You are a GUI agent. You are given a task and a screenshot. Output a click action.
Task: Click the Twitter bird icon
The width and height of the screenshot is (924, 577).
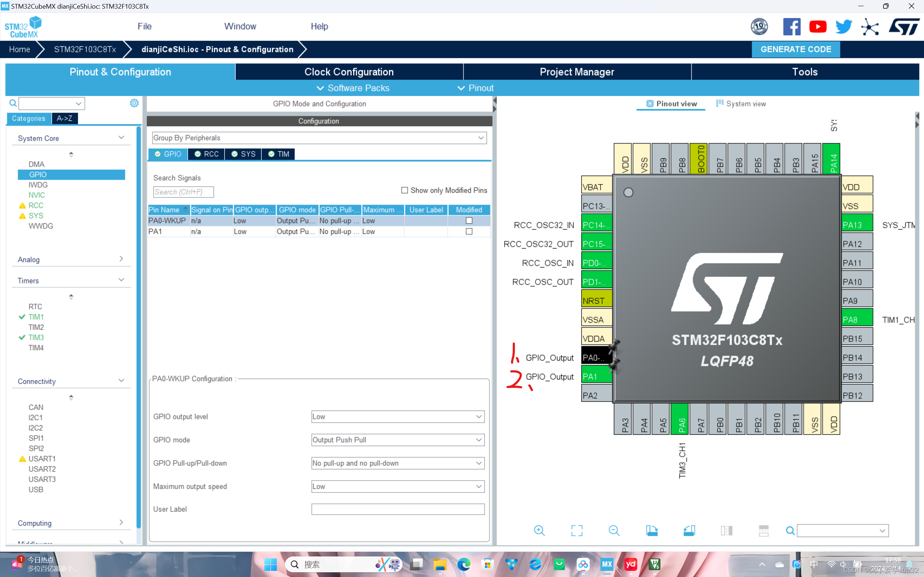843,26
